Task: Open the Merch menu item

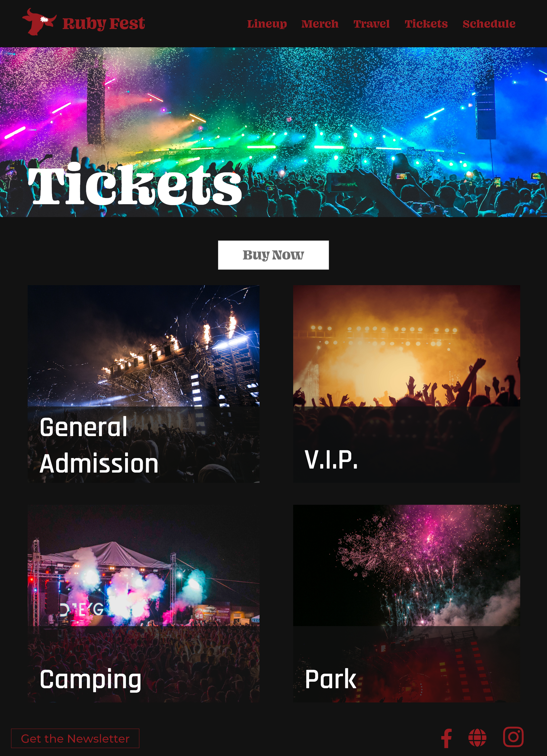Action: [320, 24]
